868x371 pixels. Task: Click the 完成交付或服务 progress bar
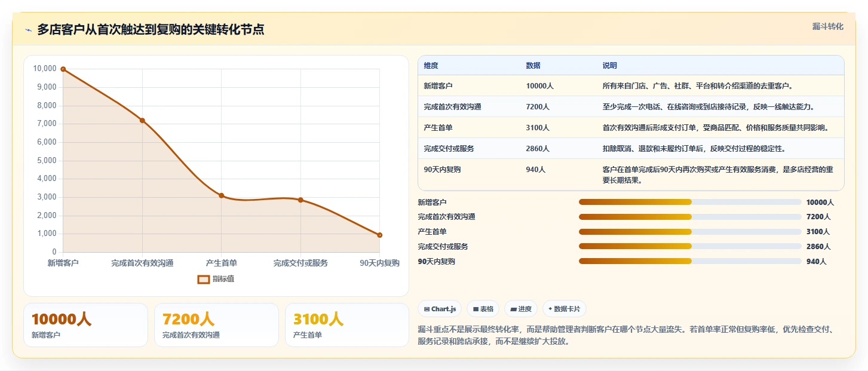pyautogui.click(x=690, y=246)
